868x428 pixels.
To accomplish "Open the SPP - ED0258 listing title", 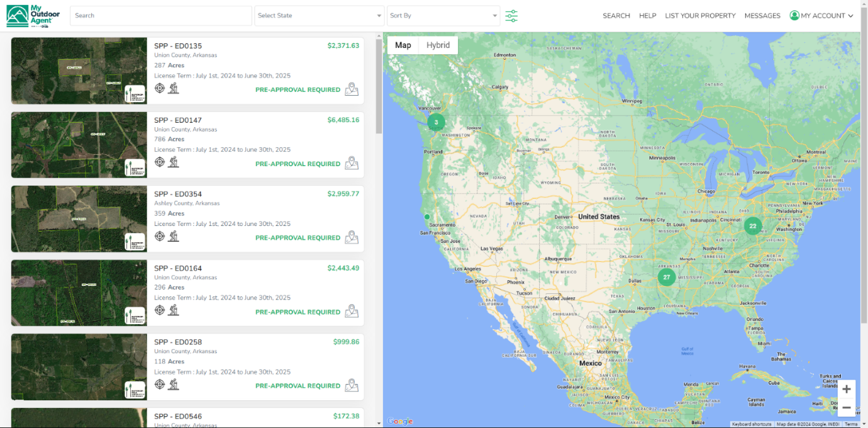I will coord(178,342).
